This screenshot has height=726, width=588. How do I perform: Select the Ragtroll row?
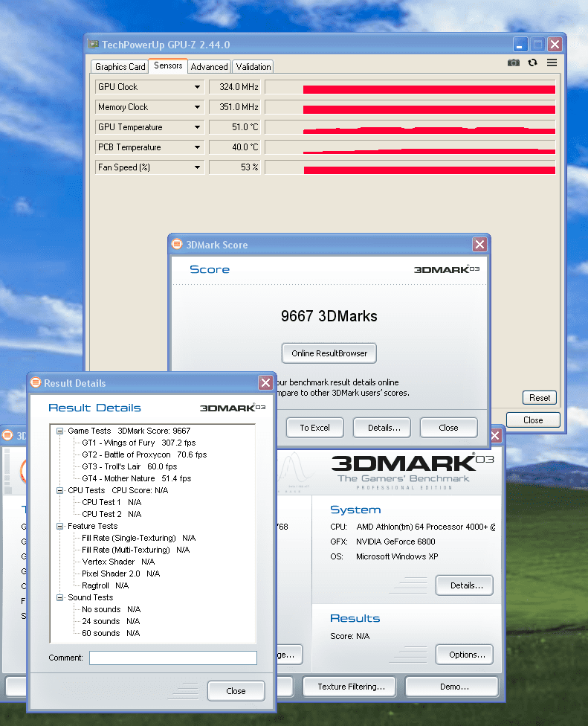(106, 585)
